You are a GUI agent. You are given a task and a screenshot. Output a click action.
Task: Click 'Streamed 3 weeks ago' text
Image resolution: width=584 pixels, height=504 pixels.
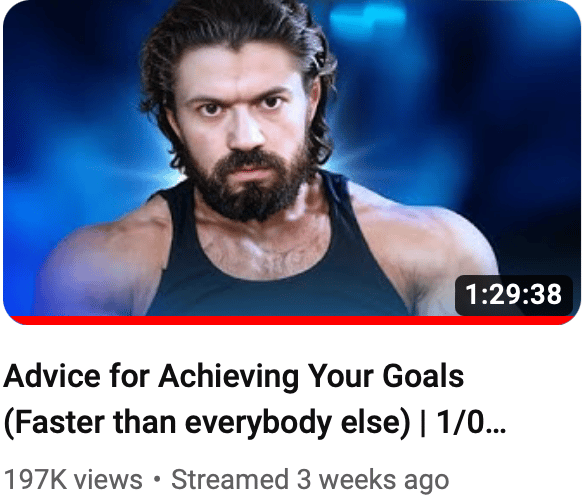click(x=310, y=481)
